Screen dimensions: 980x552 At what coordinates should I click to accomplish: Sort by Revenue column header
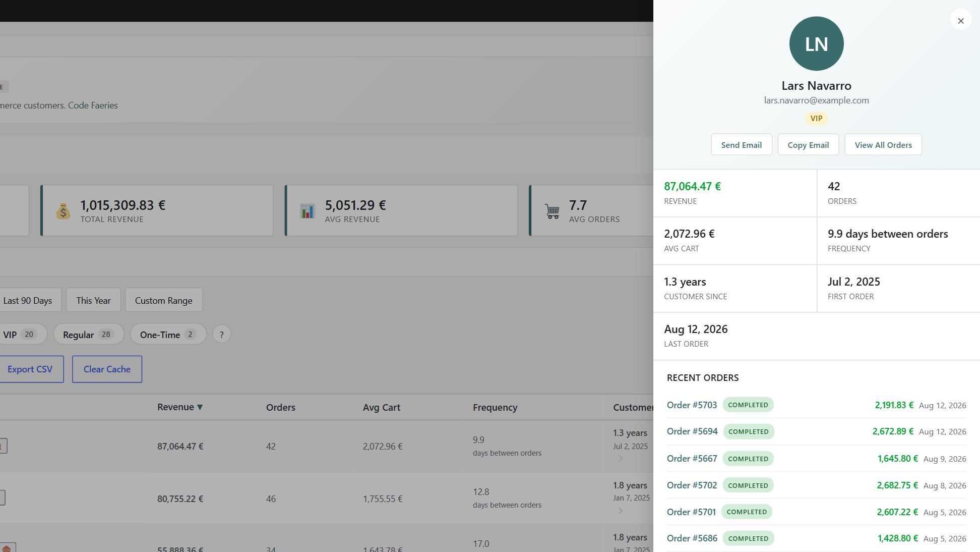click(180, 407)
